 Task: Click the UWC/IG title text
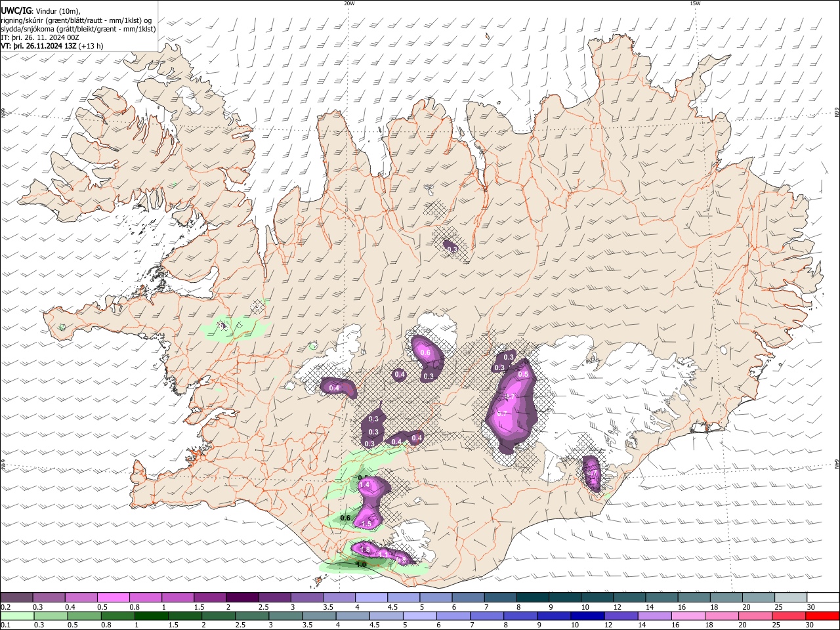16,11
